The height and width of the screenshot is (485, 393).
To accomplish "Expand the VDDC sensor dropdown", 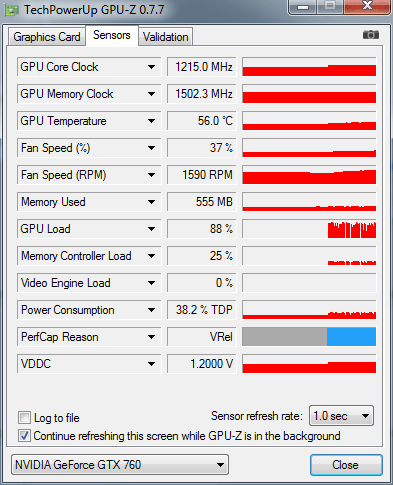I will (151, 364).
